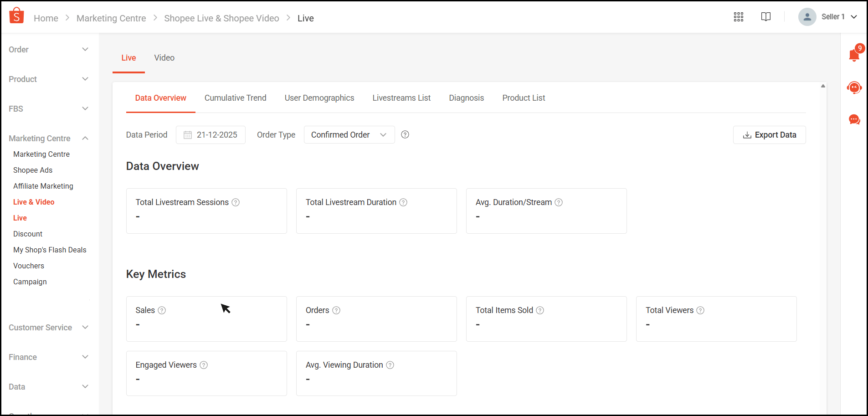Image resolution: width=868 pixels, height=416 pixels.
Task: Click the Sales metric card
Action: coord(206,319)
